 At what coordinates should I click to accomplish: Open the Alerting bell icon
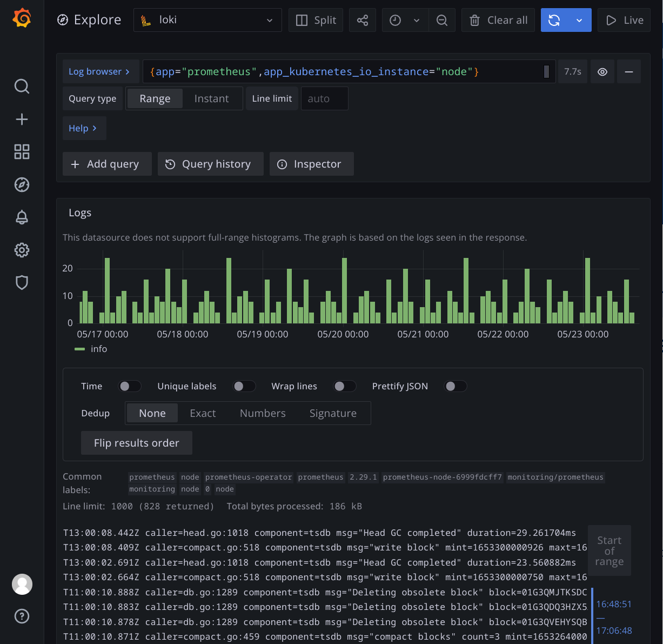(22, 217)
